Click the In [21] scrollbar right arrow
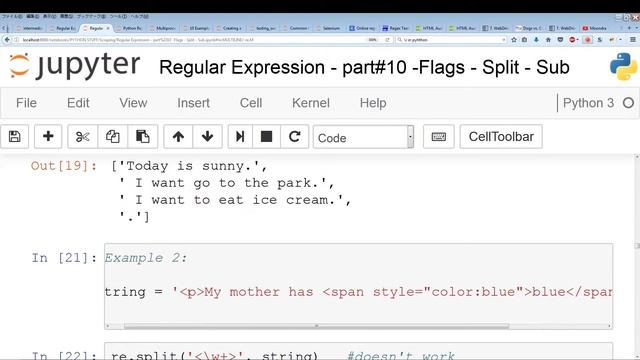 609,326
